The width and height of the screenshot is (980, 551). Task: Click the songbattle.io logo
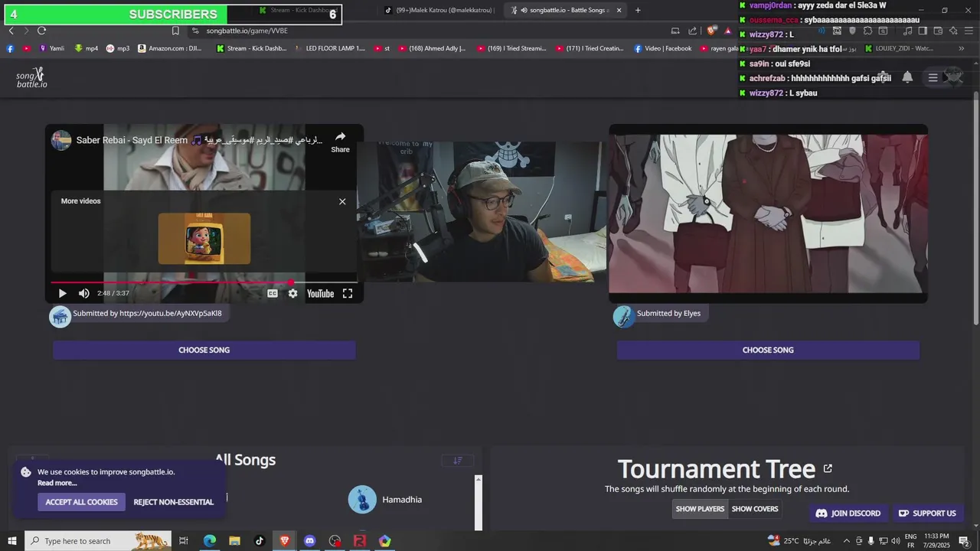coord(32,77)
